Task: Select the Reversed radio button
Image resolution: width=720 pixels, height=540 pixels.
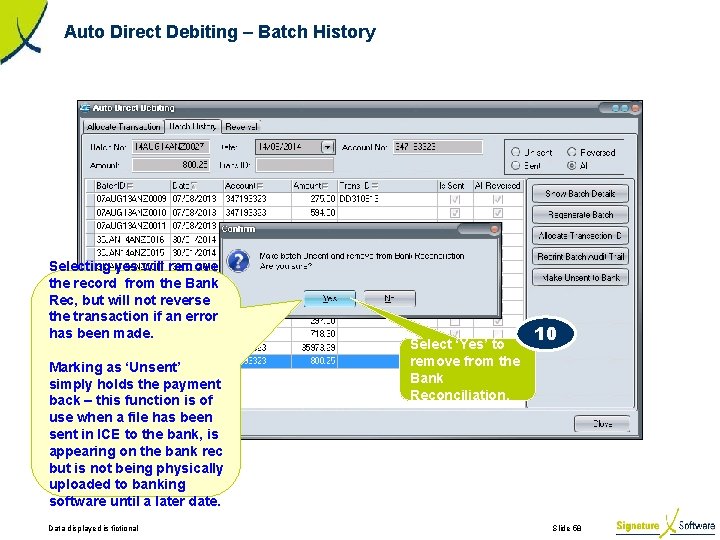Action: click(x=572, y=152)
